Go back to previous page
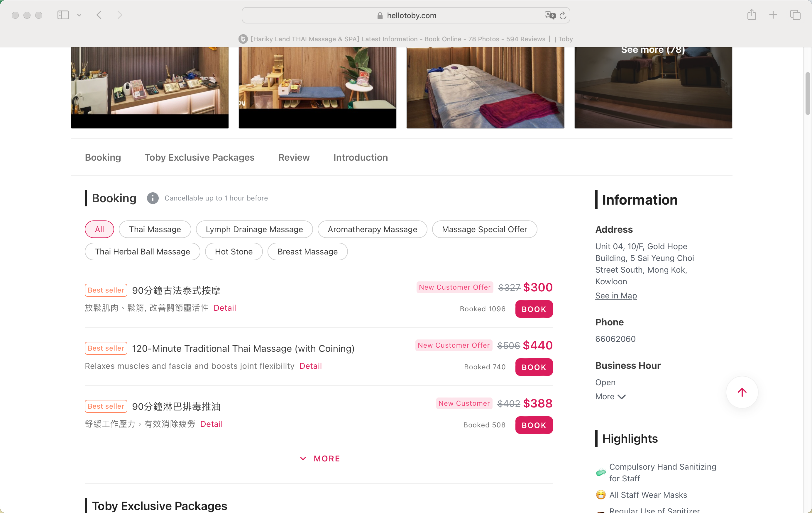This screenshot has height=513, width=812. pos(99,15)
